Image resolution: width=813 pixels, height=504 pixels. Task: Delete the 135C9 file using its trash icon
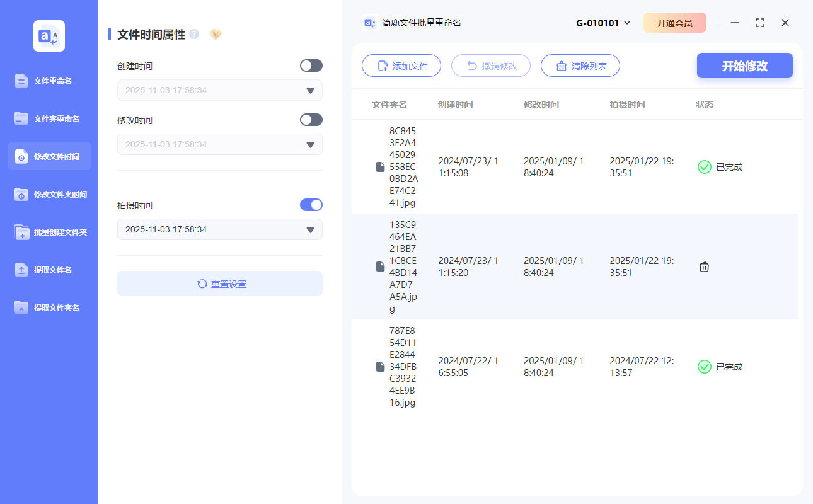(704, 266)
